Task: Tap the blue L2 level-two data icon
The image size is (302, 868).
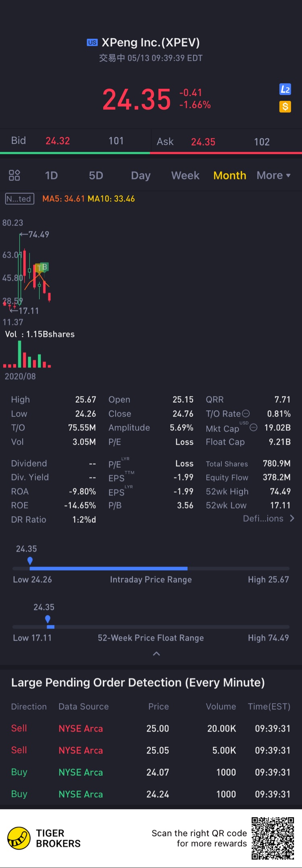Action: (285, 90)
